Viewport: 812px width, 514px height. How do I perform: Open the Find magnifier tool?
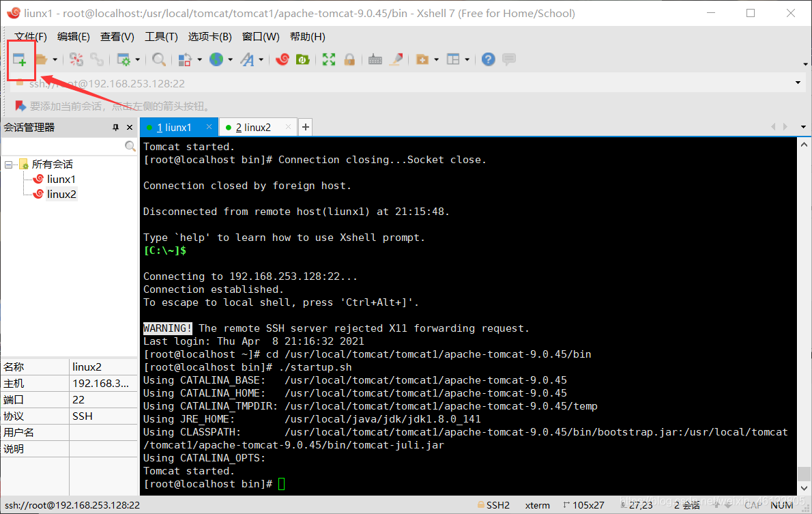tap(159, 59)
